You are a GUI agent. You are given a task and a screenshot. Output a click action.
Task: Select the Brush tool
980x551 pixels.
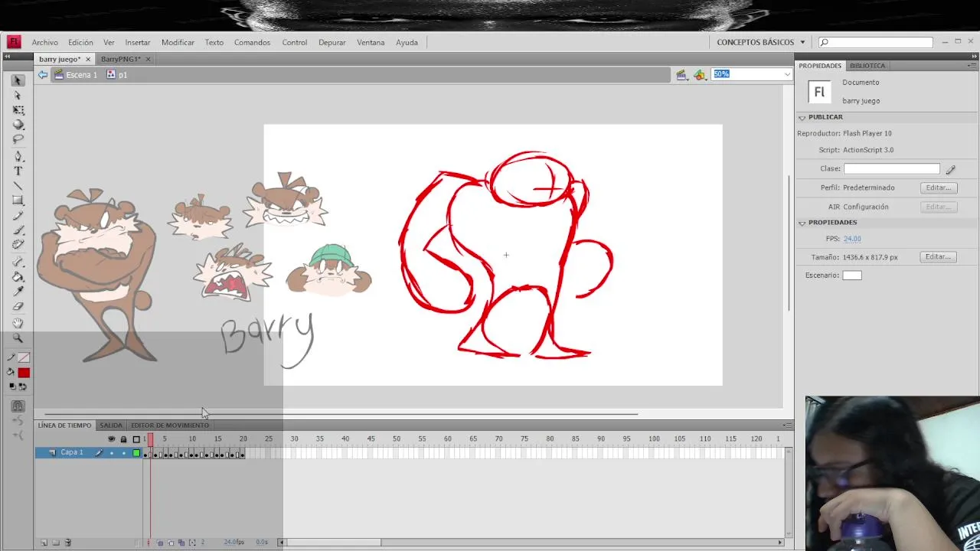(x=18, y=230)
